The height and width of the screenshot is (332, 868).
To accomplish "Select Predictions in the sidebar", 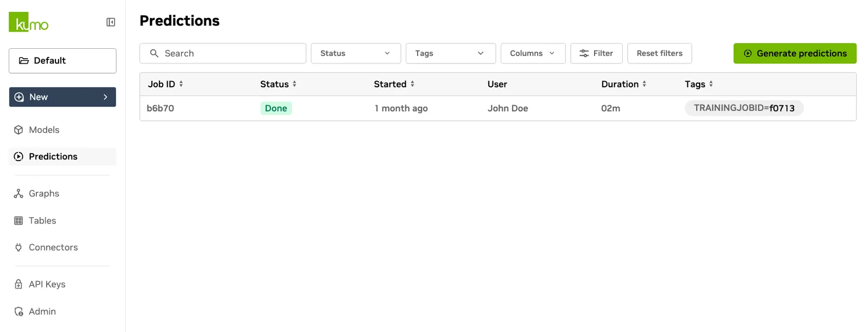I will coord(62,156).
